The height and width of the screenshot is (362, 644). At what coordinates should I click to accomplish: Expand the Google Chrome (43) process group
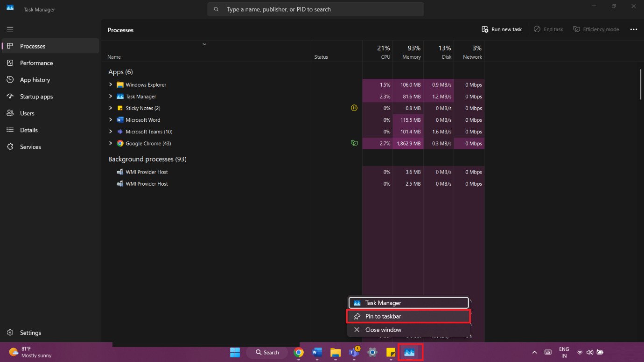(111, 143)
